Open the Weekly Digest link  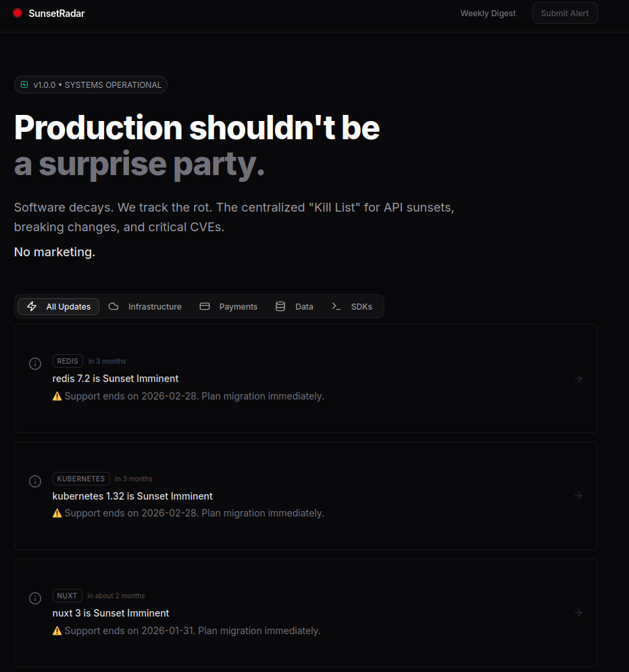[488, 13]
